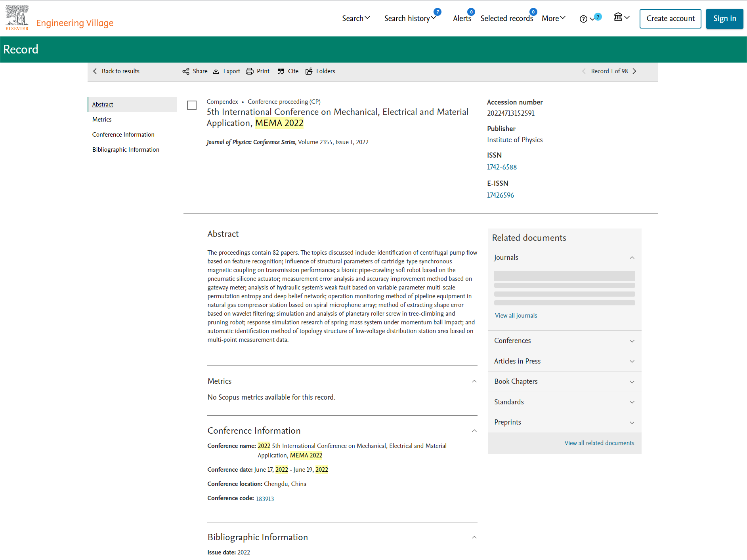747x560 pixels.
Task: Click Institute of Physics publisher text
Action: (515, 140)
